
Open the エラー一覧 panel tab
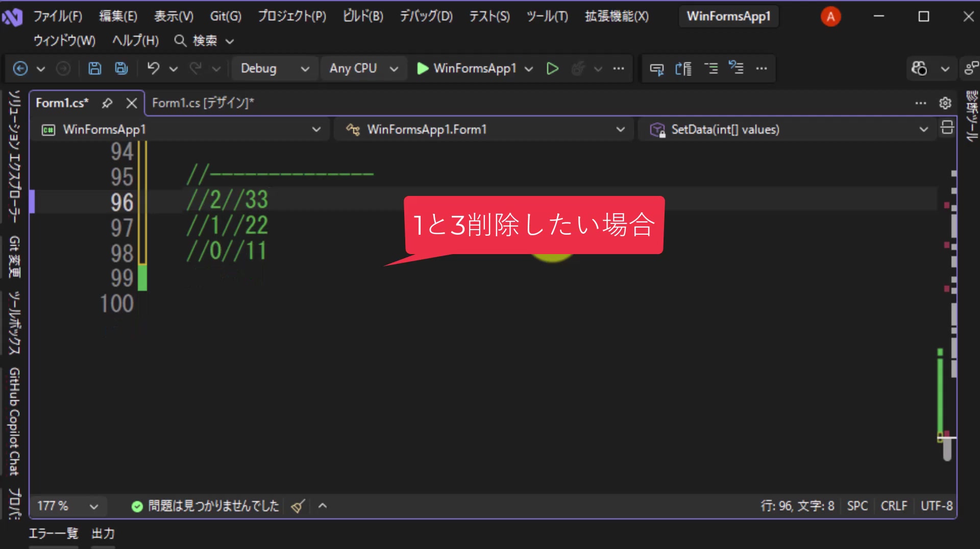pyautogui.click(x=54, y=534)
